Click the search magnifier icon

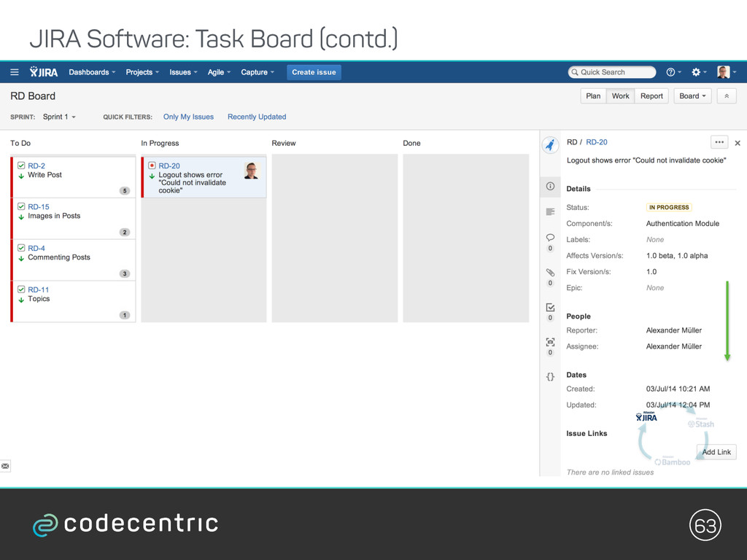(575, 72)
